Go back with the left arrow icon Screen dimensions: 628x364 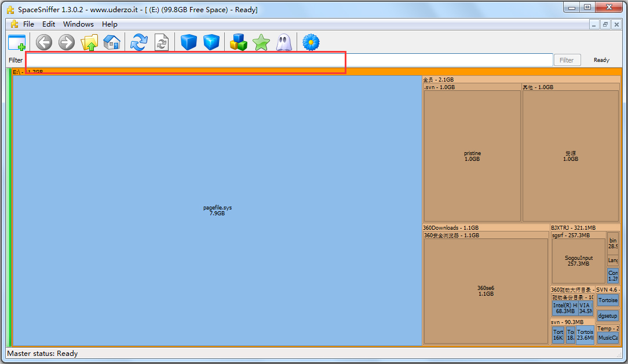[44, 42]
